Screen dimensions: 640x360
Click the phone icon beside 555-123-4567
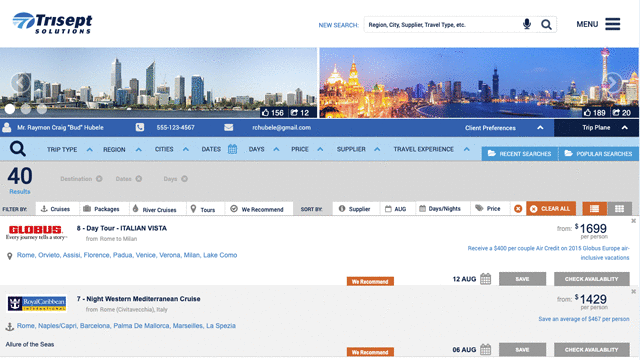point(140,127)
